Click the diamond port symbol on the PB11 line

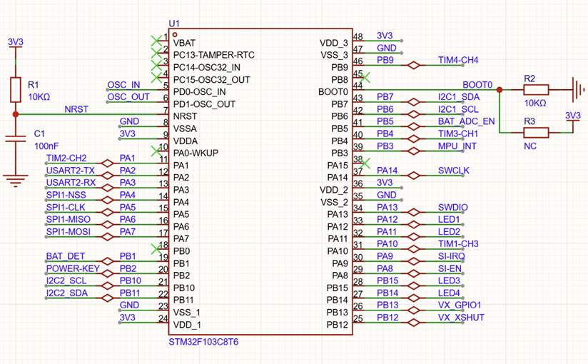[x=108, y=298]
